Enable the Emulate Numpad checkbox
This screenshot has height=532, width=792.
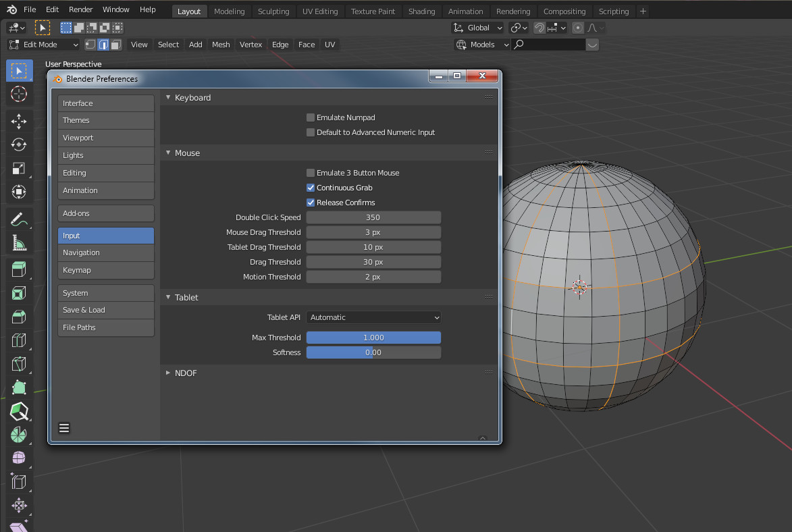pyautogui.click(x=311, y=117)
